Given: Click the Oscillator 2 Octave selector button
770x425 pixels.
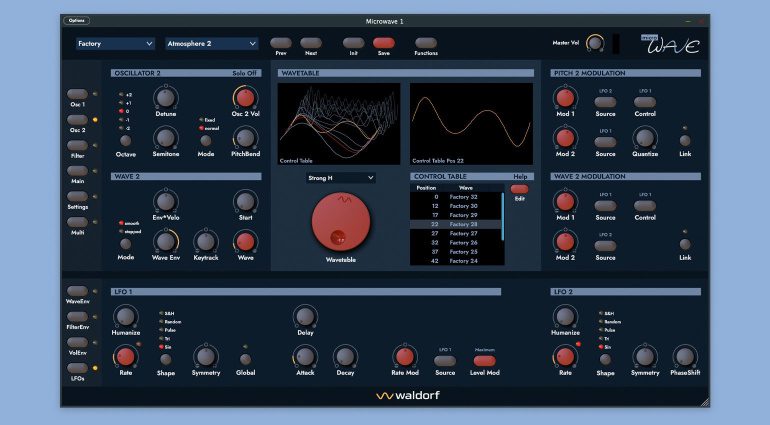Looking at the screenshot, I should (126, 141).
